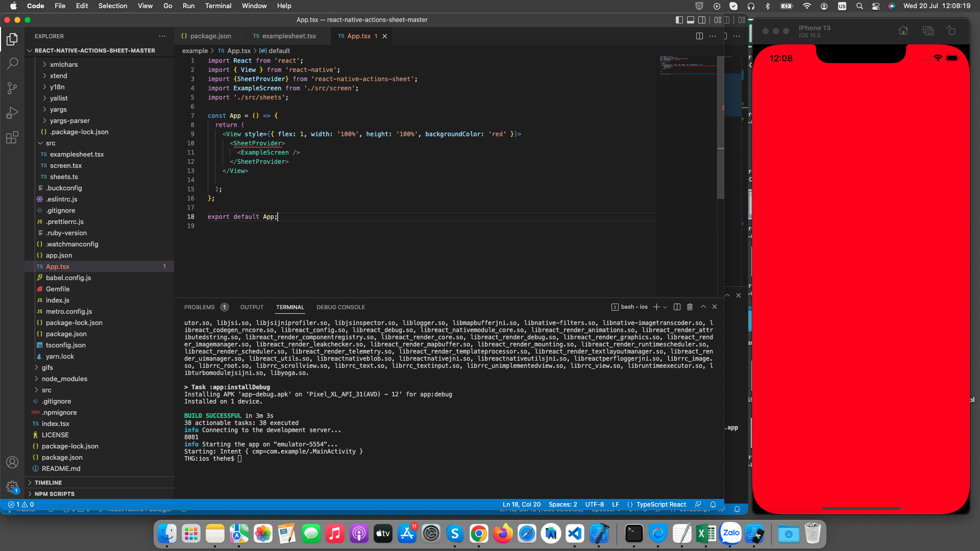The width and height of the screenshot is (980, 551).
Task: Collapse the src folder in Explorer
Action: 50,143
